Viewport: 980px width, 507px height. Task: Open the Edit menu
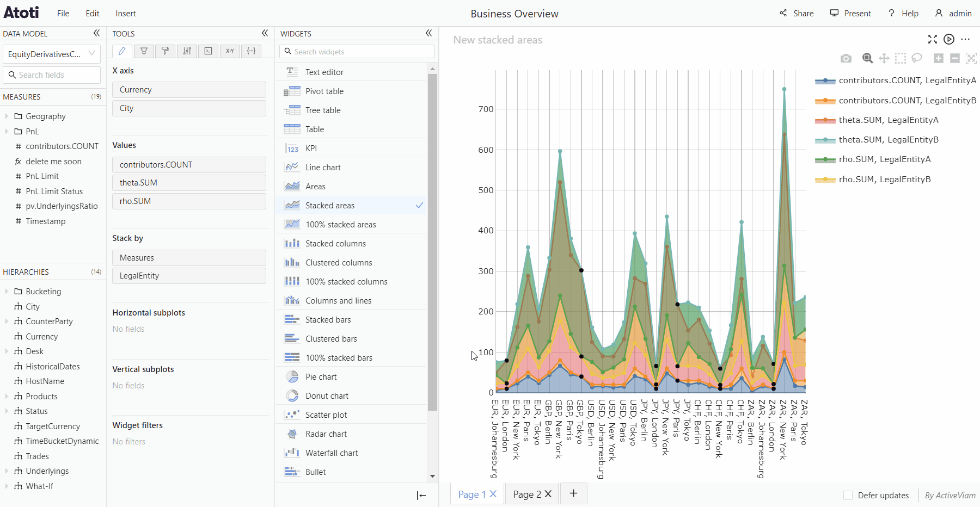(x=93, y=14)
